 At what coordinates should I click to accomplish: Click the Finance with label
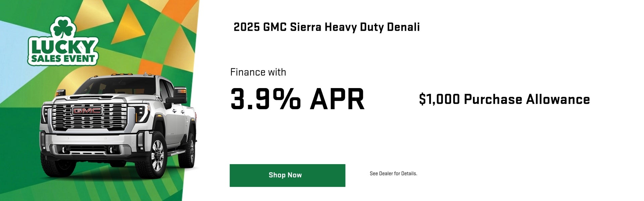258,72
